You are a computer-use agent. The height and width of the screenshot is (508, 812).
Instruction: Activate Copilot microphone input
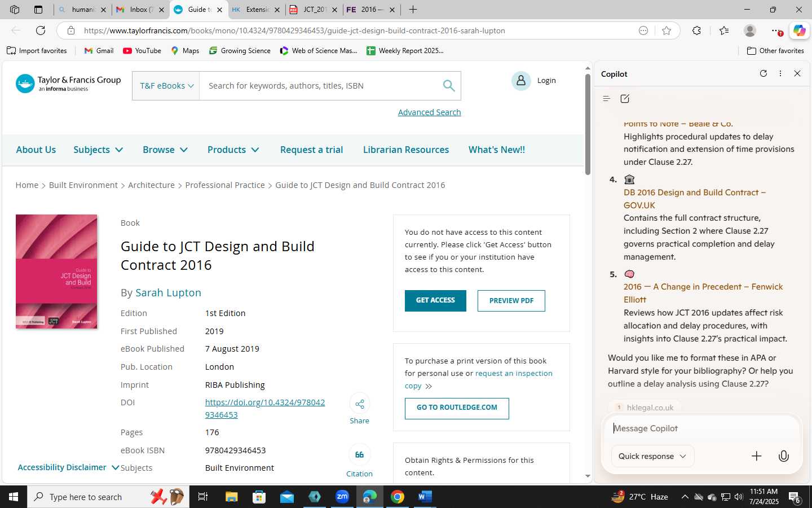click(x=784, y=456)
